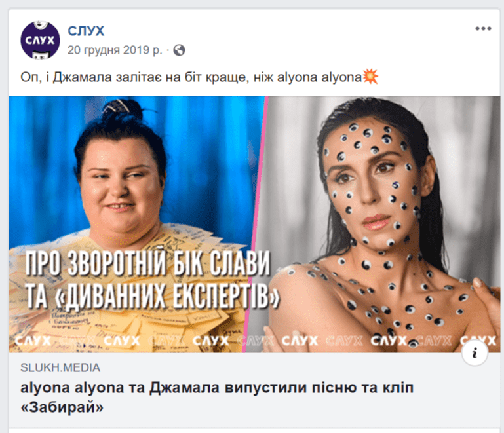Open the СЛУХ page avatar logo

(x=40, y=40)
